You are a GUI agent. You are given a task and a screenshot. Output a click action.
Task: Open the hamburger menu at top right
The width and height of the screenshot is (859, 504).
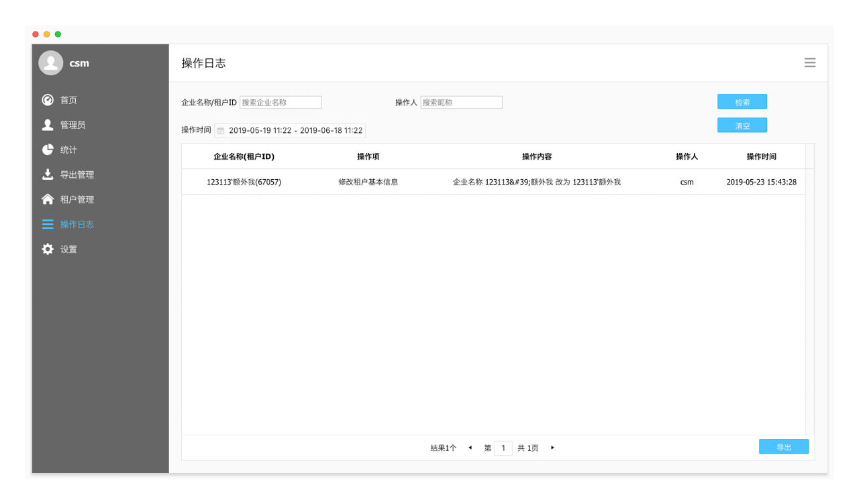(810, 62)
